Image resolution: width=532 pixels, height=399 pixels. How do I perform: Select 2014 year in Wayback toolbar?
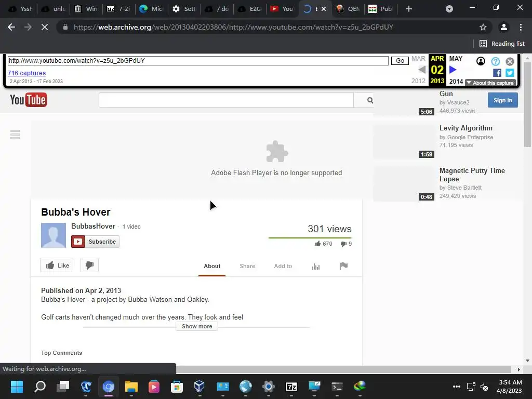[x=456, y=82]
